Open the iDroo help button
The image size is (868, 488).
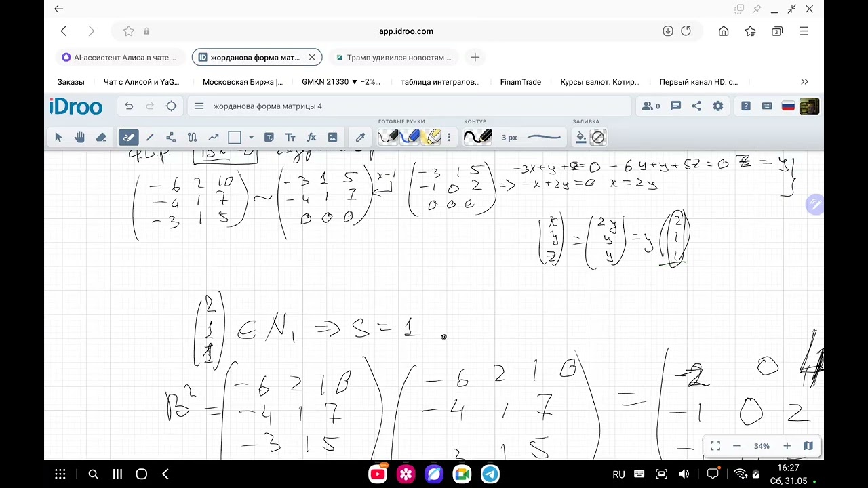(x=746, y=106)
